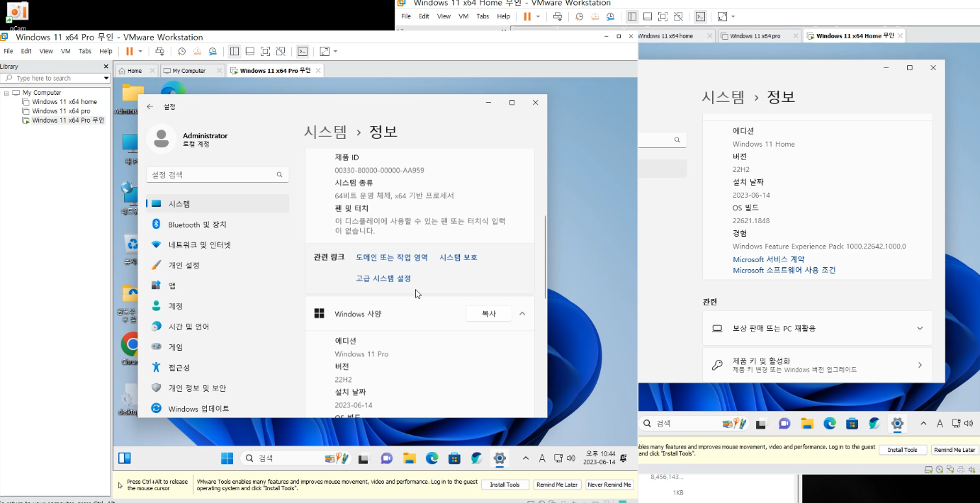980x503 pixels.
Task: Click 도메인 또는 작업 영역 link
Action: pos(392,257)
